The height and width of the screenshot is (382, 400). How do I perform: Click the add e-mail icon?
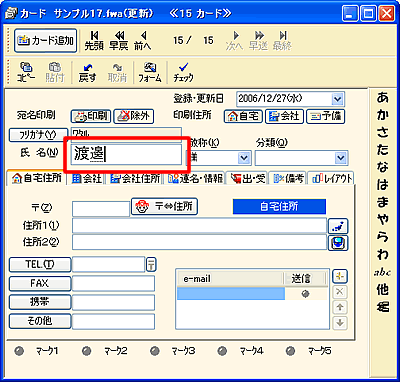(340, 276)
